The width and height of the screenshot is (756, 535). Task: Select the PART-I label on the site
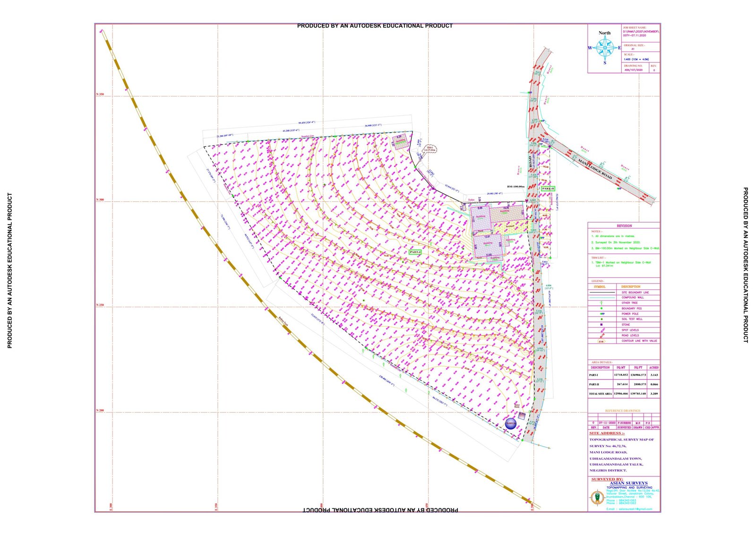click(x=415, y=252)
